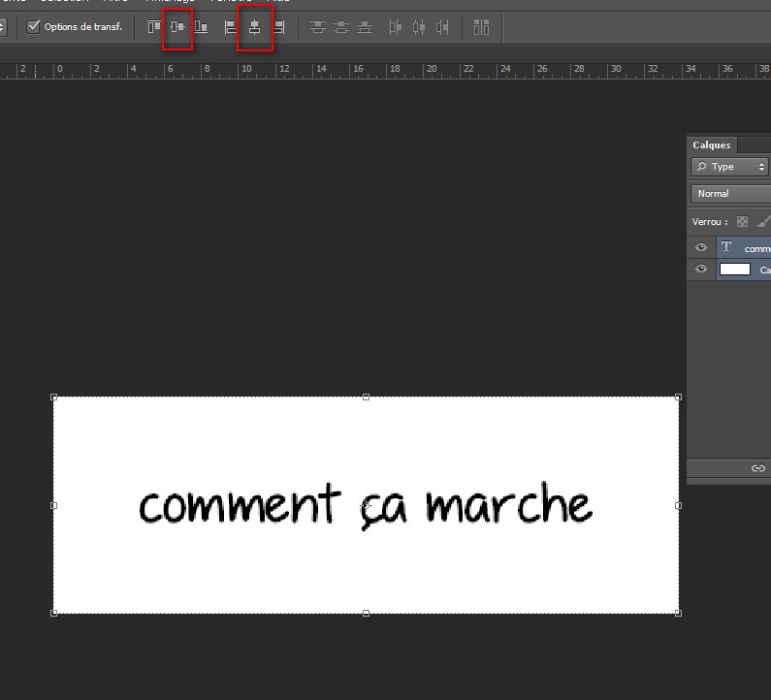Hide the text layer with eye icon
Image resolution: width=771 pixels, height=700 pixels.
point(701,247)
